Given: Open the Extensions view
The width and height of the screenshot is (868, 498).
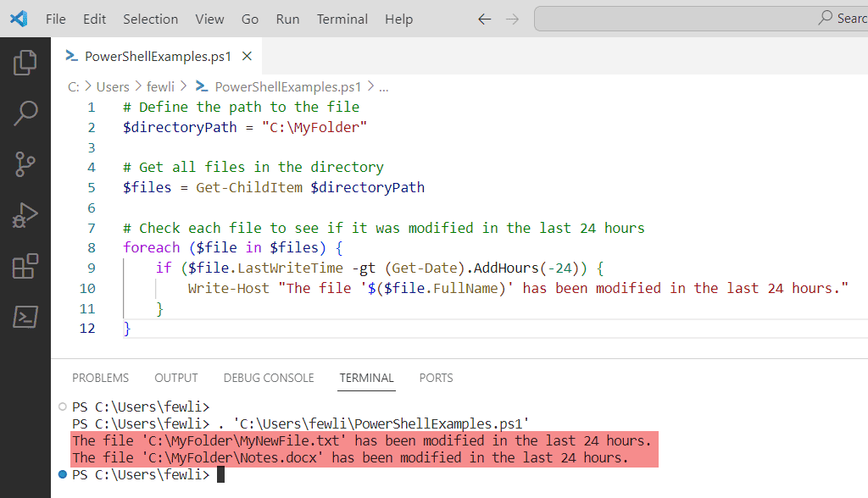Looking at the screenshot, I should pos(25,266).
